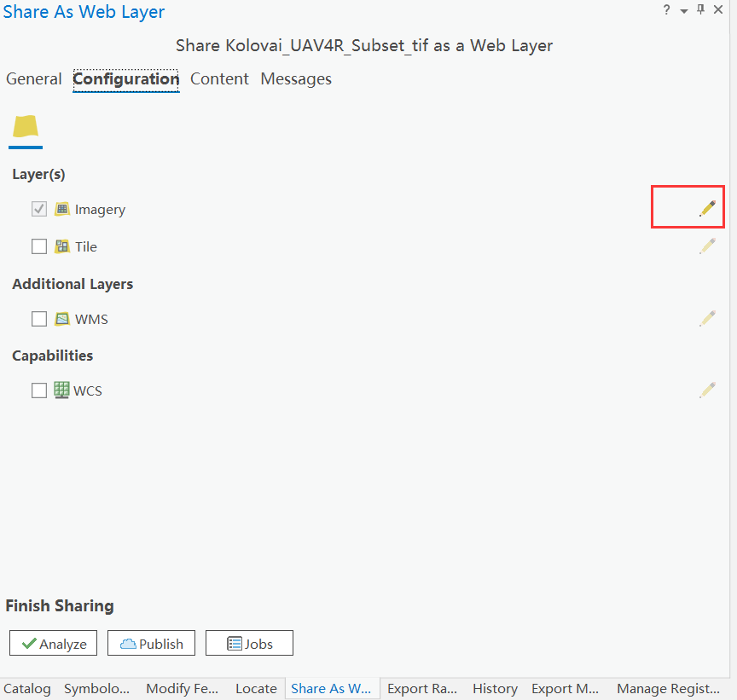Enable the WCS capability checkbox
Screen dimensions: 737x700
point(38,390)
